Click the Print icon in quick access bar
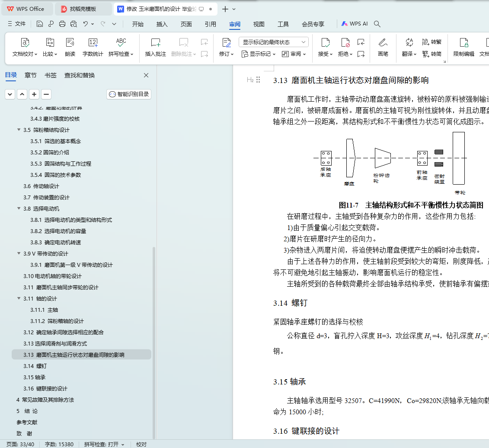The width and height of the screenshot is (489, 448). (62, 24)
